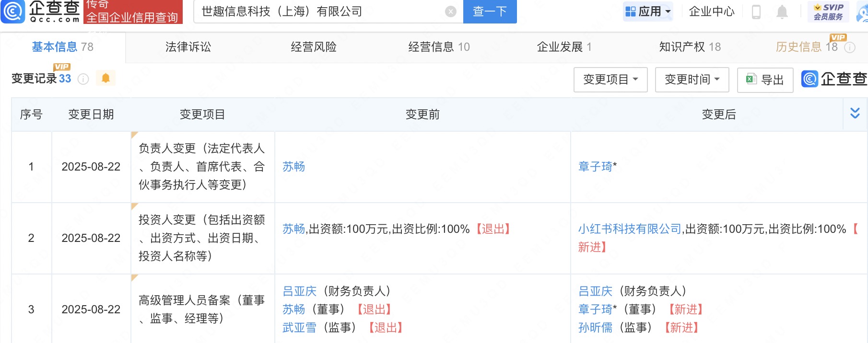Viewport: 868px width, 343px height.
Task: Expand the 变更时间 filter dropdown
Action: (692, 80)
